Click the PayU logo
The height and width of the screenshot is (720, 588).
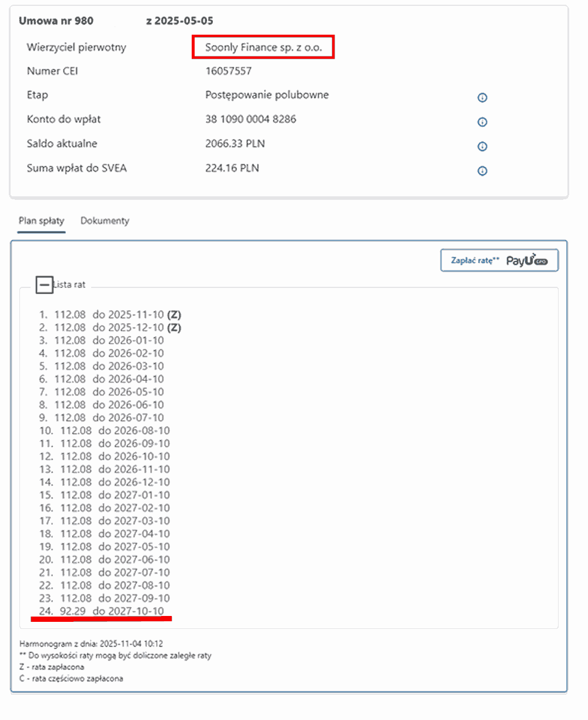coord(526,261)
